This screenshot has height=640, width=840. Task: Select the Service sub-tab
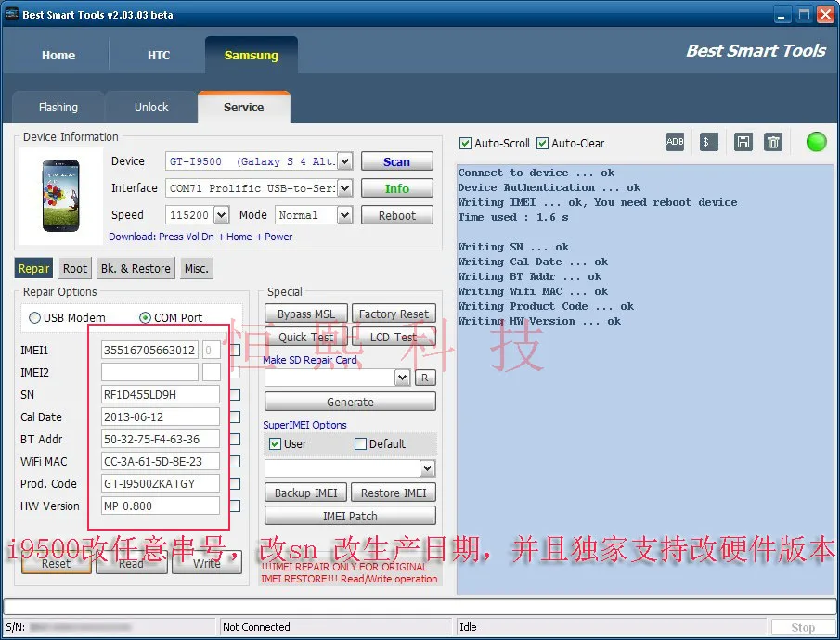click(244, 107)
